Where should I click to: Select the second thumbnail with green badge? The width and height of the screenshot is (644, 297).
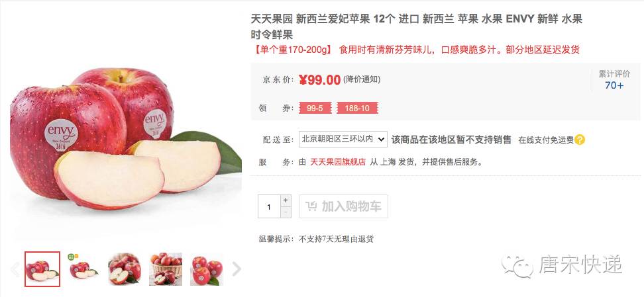coord(83,269)
